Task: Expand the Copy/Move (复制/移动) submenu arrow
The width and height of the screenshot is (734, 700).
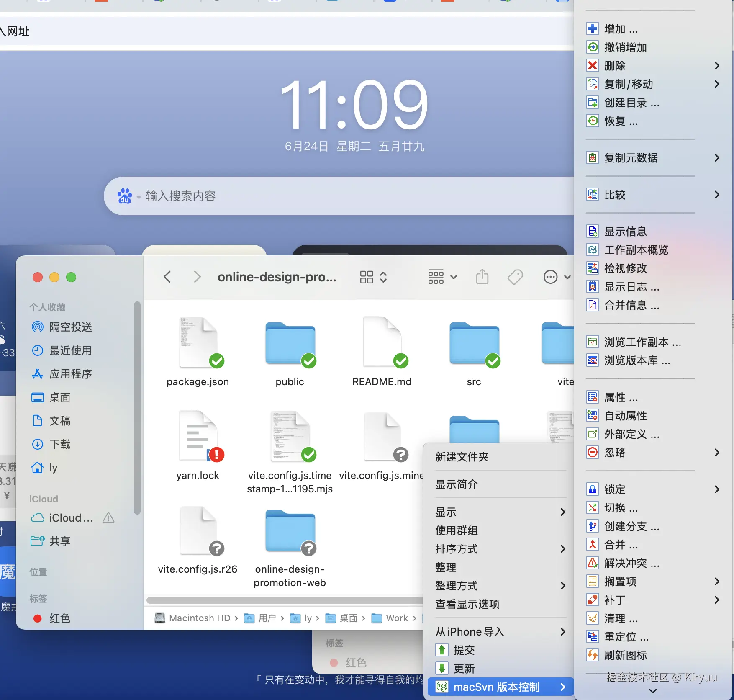Action: coord(717,84)
